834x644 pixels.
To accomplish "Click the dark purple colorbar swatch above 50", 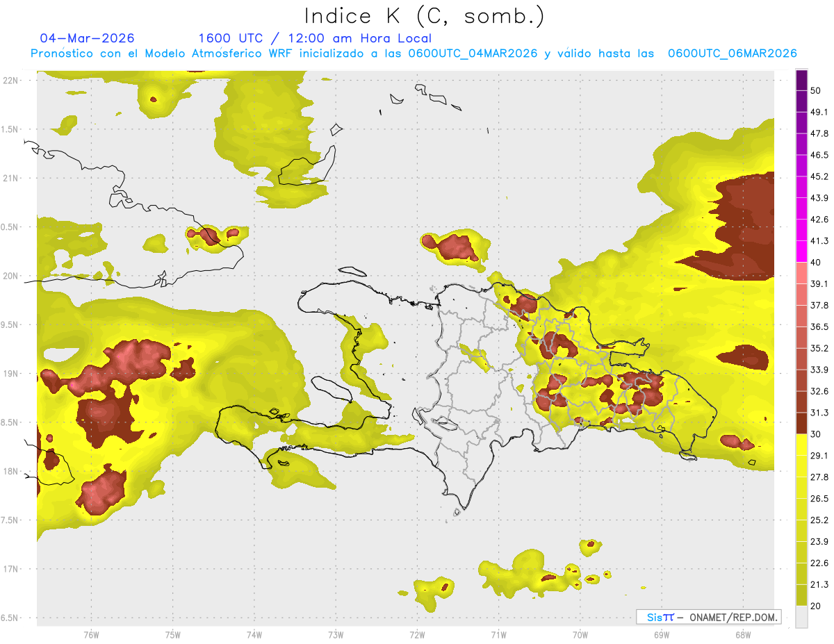I will (x=801, y=80).
